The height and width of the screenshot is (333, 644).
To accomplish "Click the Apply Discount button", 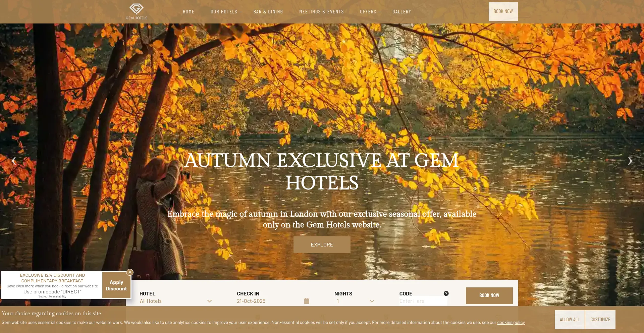I will coord(116,285).
